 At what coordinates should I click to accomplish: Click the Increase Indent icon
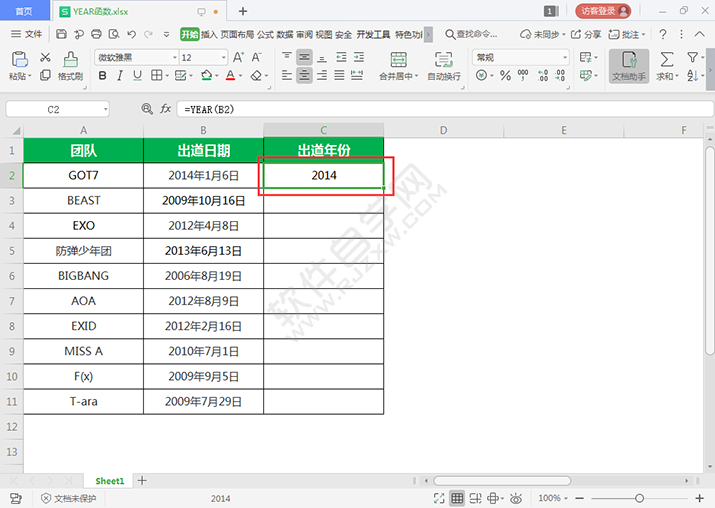coord(359,57)
